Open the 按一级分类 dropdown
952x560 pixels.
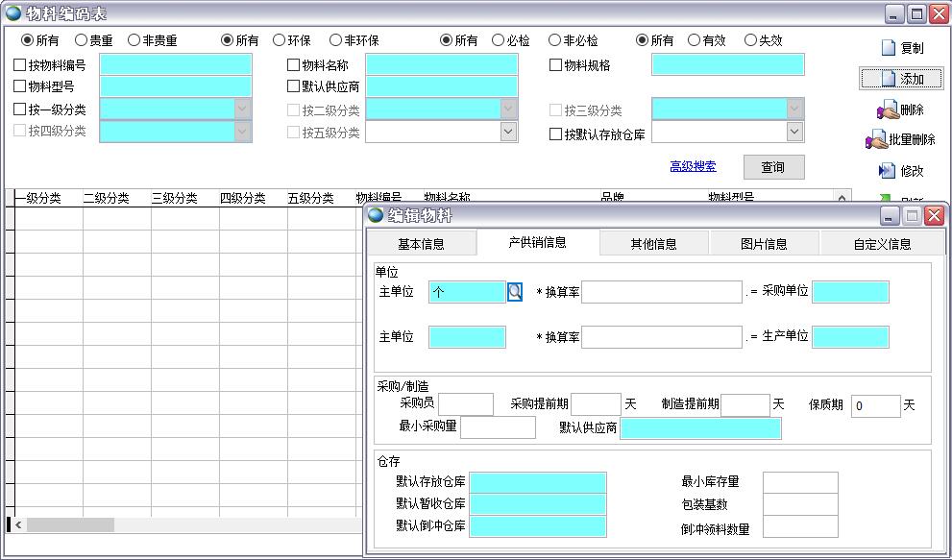(x=241, y=109)
